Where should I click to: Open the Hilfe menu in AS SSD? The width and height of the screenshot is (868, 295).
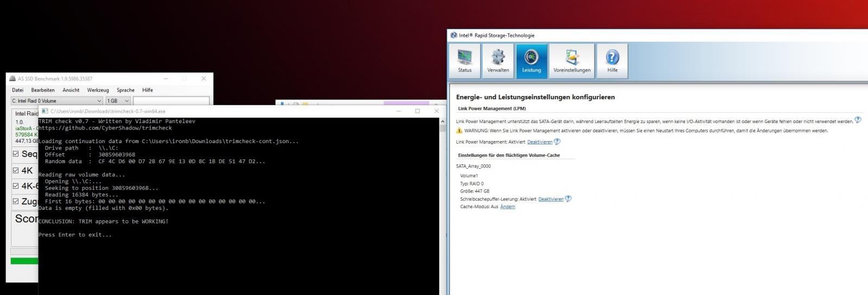pyautogui.click(x=148, y=90)
